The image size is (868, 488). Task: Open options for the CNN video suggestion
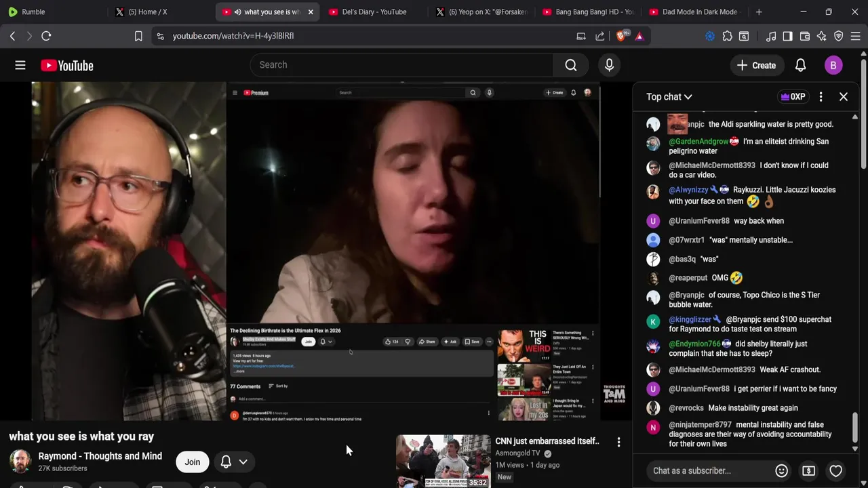pos(618,442)
